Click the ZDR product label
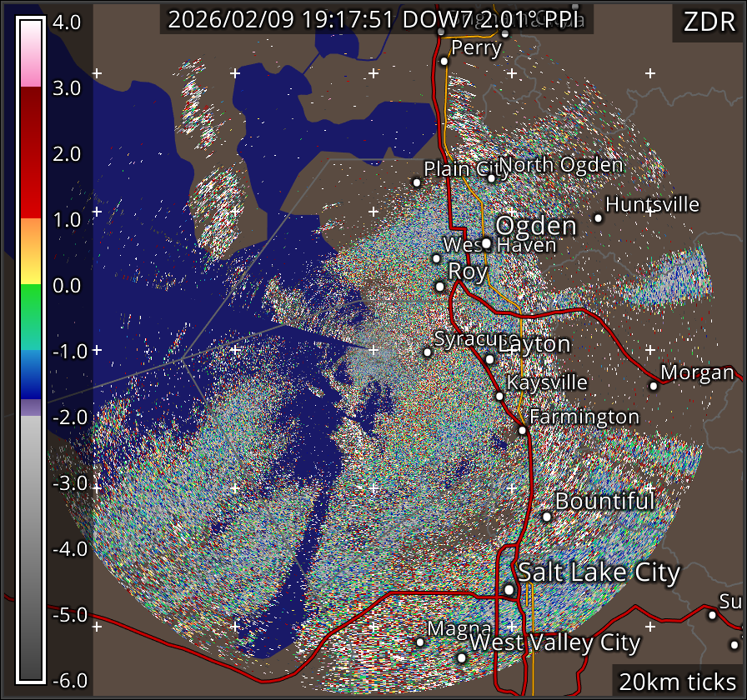 pyautogui.click(x=708, y=22)
